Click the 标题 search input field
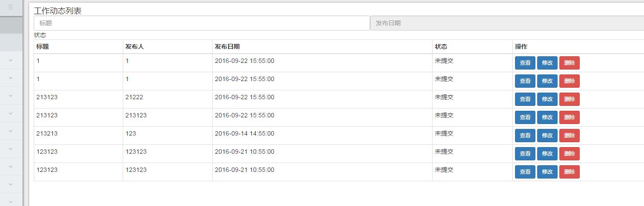644x206 pixels. [202, 23]
